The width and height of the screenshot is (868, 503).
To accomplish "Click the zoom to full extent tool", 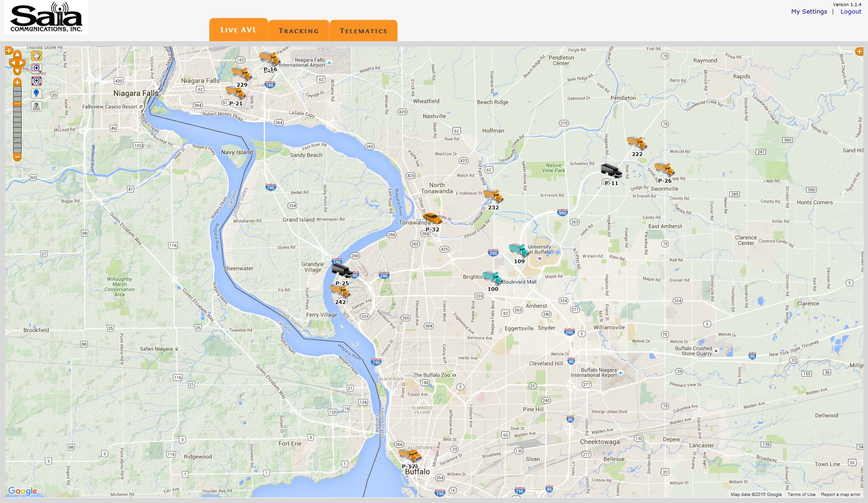I will pos(37,81).
